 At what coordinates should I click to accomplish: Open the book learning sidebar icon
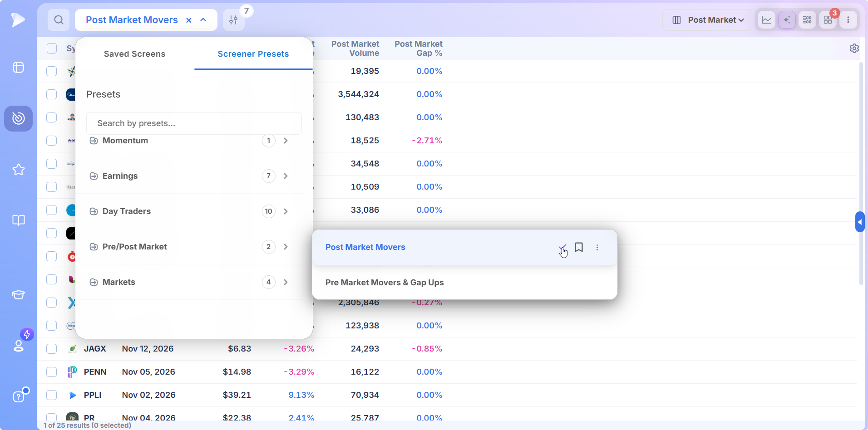(18, 220)
